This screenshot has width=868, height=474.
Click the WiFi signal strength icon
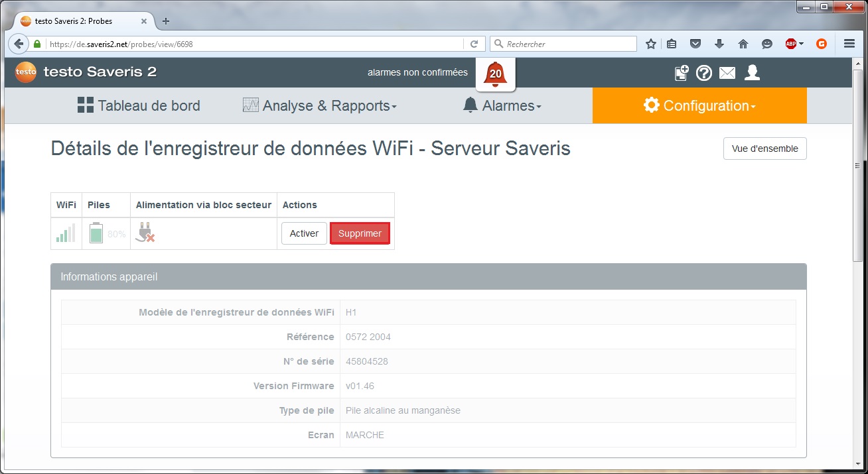(66, 233)
